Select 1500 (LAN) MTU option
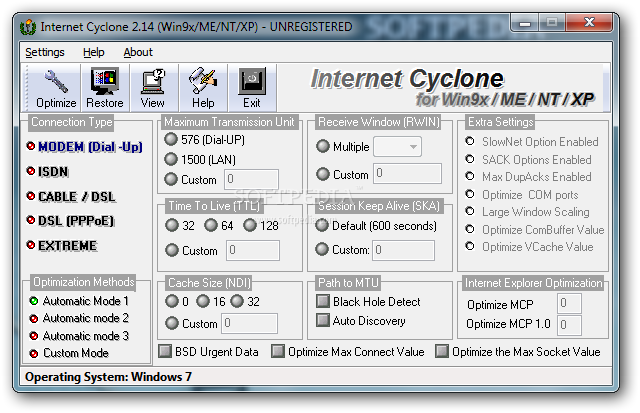 click(x=200, y=159)
